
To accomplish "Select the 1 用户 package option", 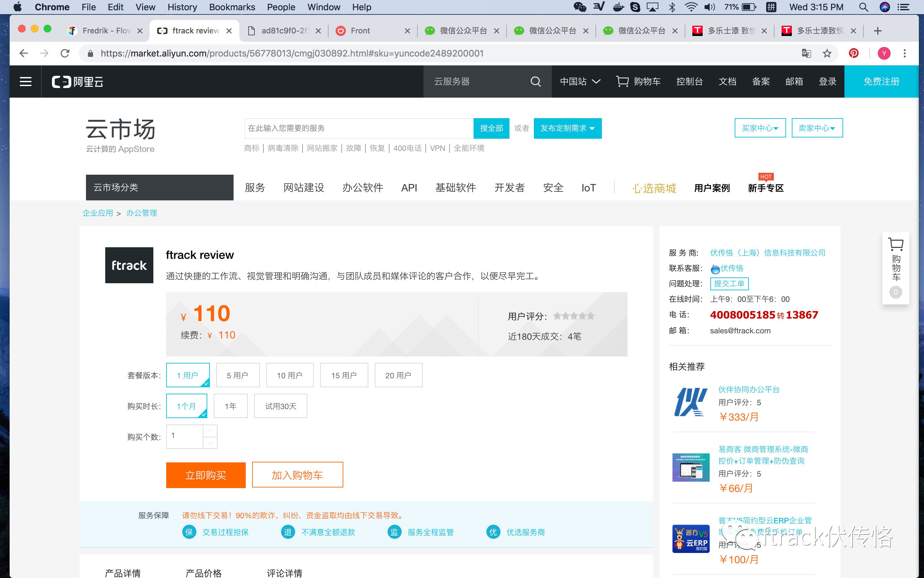I will point(188,375).
